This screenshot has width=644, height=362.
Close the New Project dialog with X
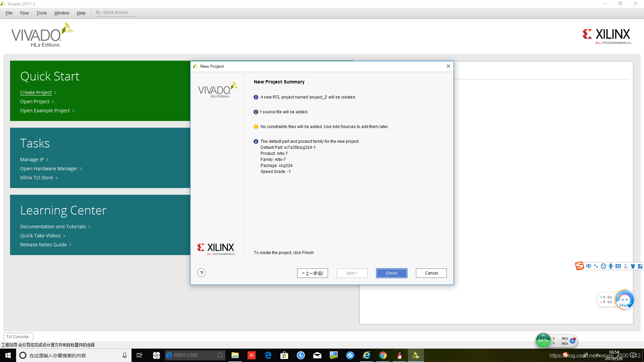pyautogui.click(x=448, y=66)
